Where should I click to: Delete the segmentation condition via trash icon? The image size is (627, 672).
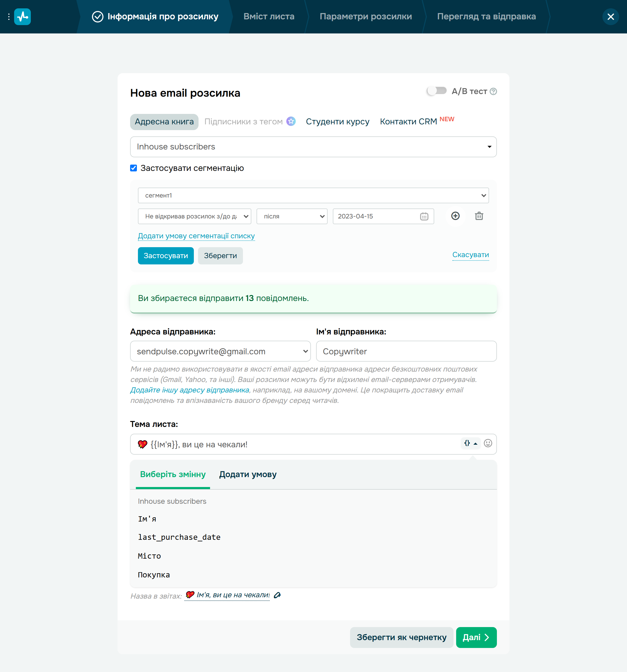(x=479, y=216)
